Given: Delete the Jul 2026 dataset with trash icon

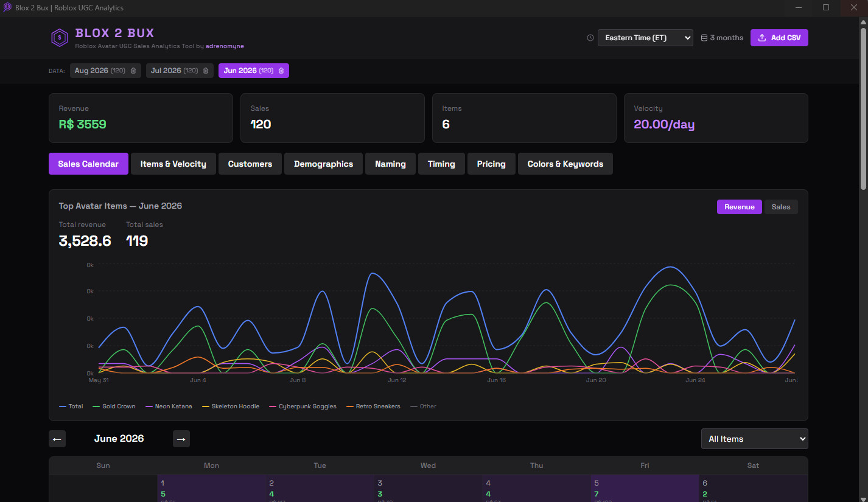Looking at the screenshot, I should coord(206,71).
